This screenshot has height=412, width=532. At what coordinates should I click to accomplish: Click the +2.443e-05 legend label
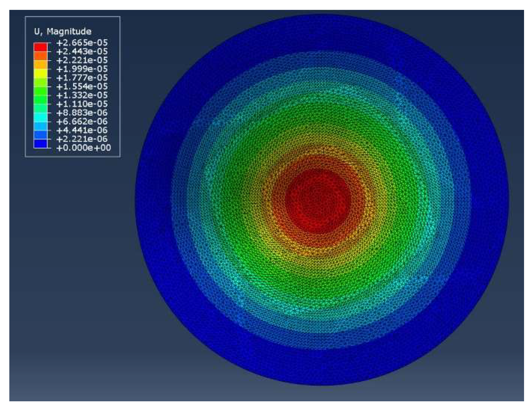tap(82, 51)
